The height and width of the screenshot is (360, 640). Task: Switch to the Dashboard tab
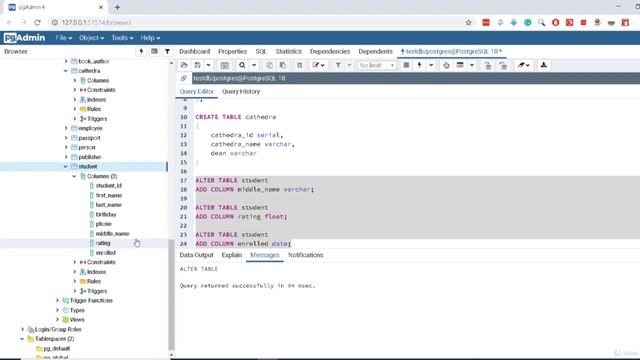pos(195,51)
